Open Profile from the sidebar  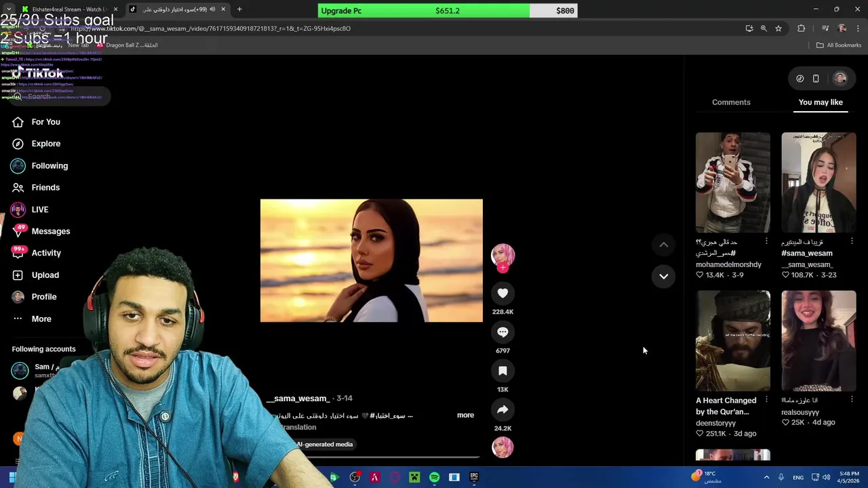click(44, 297)
